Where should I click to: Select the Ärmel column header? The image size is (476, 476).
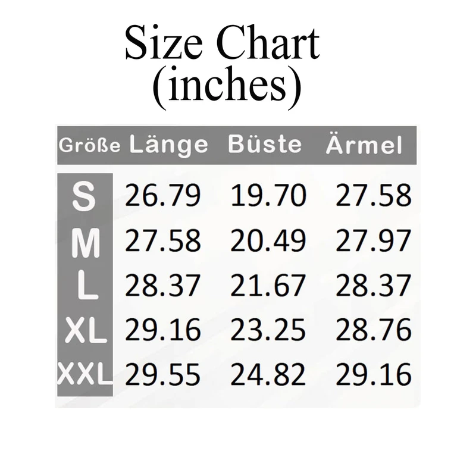[x=364, y=145]
